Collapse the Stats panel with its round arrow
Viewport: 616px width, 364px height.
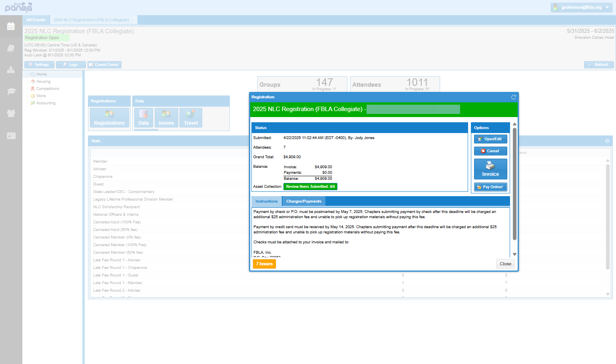point(607,141)
